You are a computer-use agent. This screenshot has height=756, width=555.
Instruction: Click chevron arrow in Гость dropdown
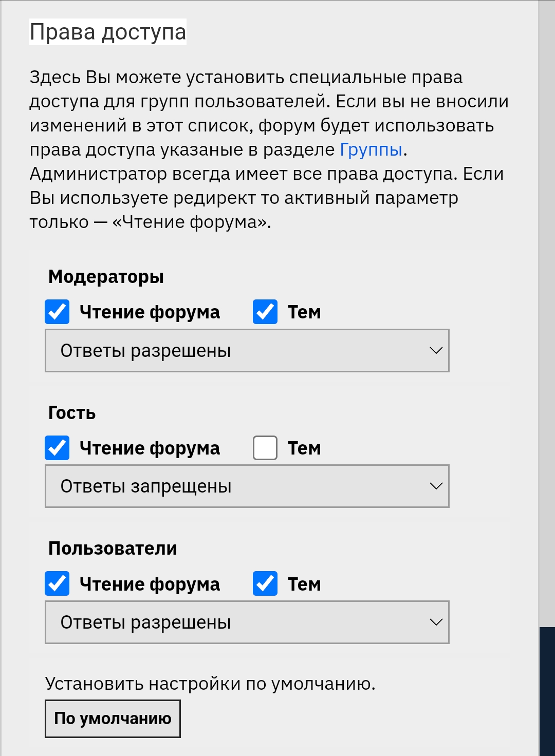coord(436,486)
